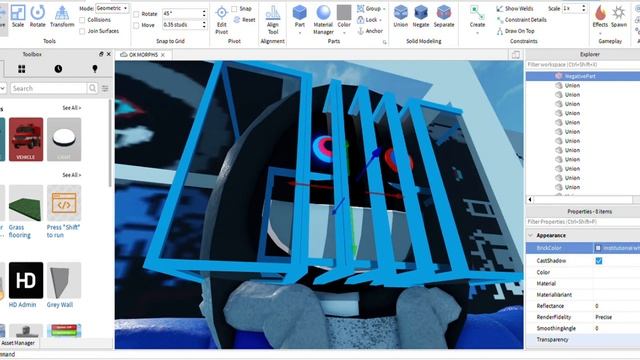This screenshot has height=360, width=640.
Task: Select the Rotate tool
Action: coord(38,16)
